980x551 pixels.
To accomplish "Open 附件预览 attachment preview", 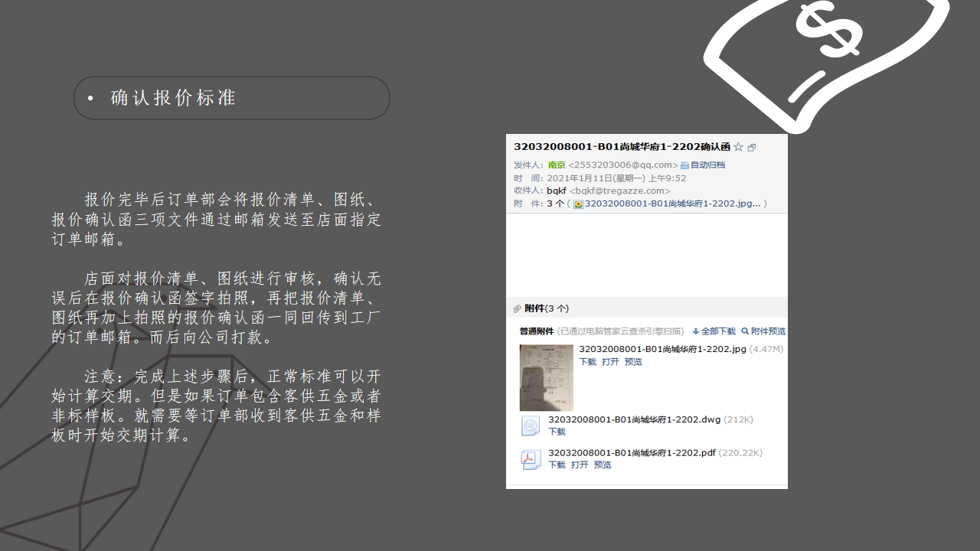I will (763, 331).
